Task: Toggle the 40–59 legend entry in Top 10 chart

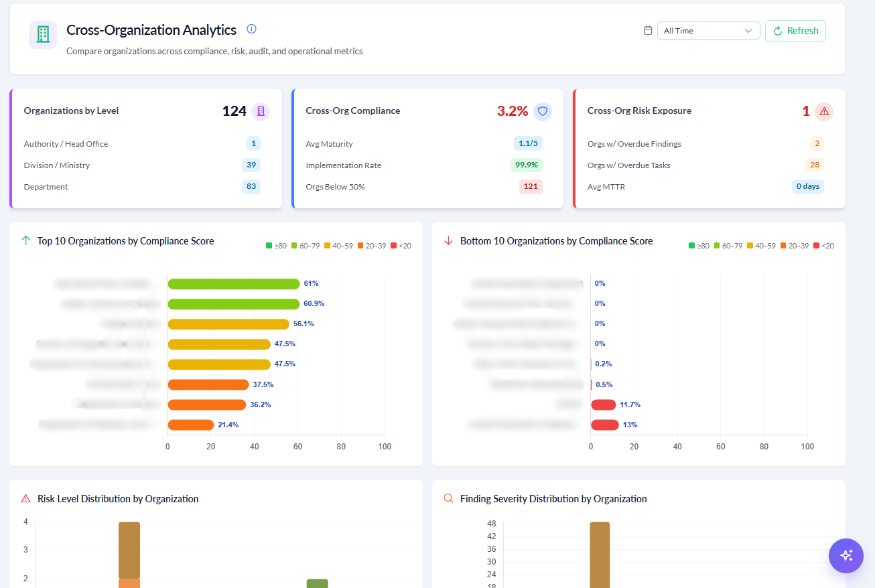Action: (338, 246)
